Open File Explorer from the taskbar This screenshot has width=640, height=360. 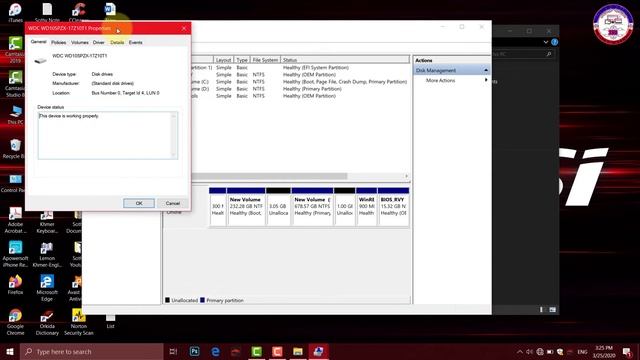coord(298,351)
